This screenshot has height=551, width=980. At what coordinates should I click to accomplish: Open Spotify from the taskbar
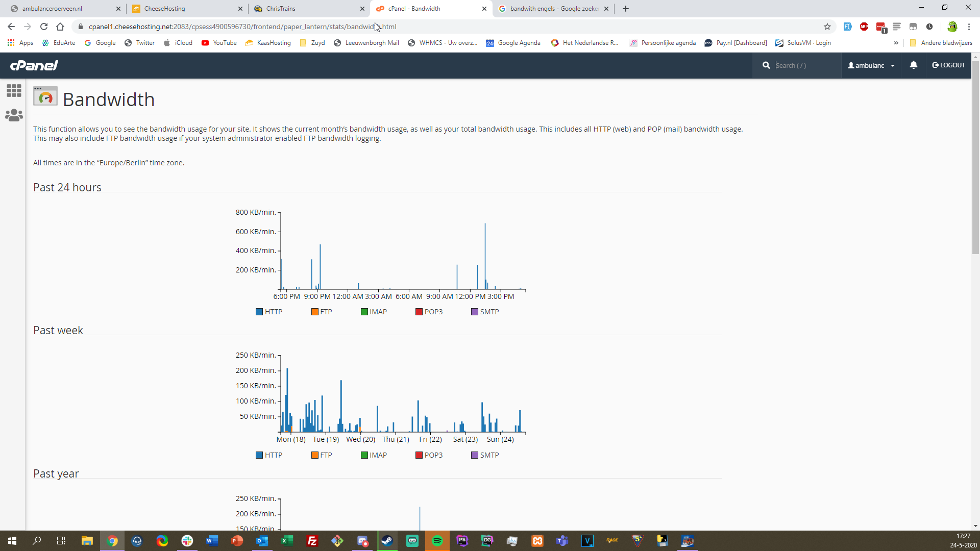[x=437, y=541]
